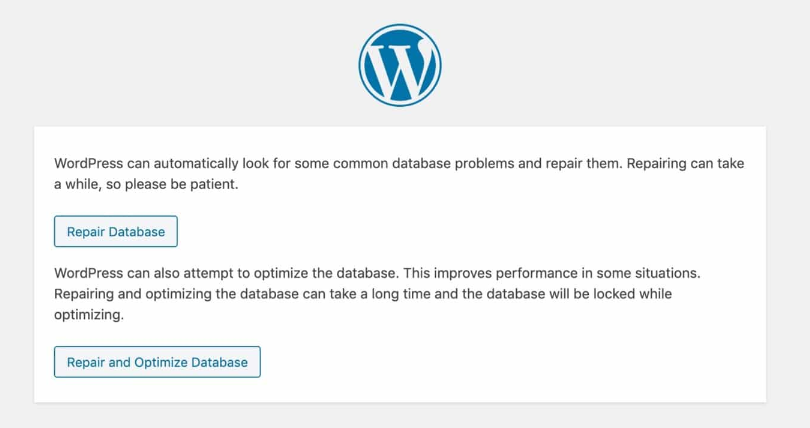The width and height of the screenshot is (810, 428).
Task: Click the blue ring of WordPress logo
Action: [400, 26]
